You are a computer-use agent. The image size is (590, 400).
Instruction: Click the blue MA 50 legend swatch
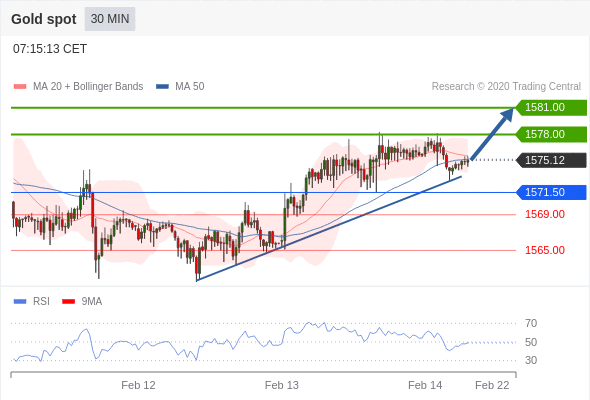click(162, 87)
